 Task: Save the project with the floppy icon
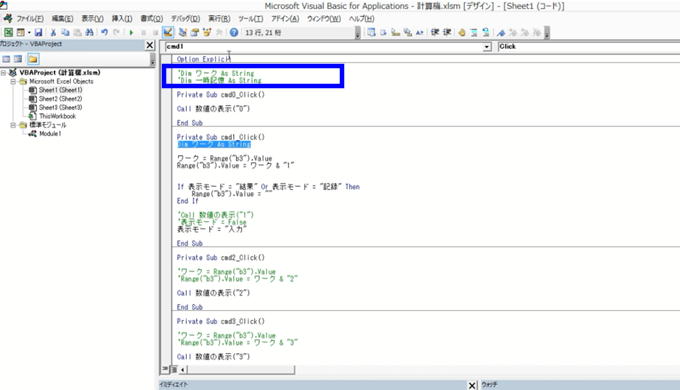38,32
